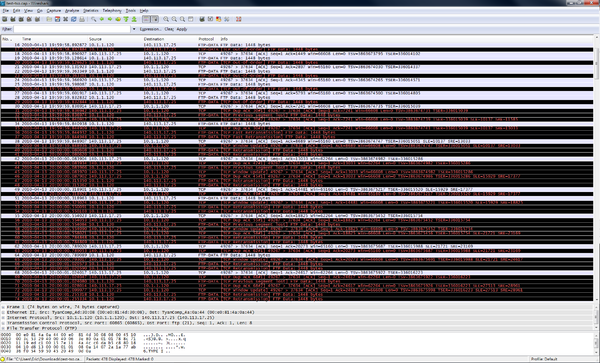Viewport: 600px width, 363px height.
Task: Open the Analyze menu
Action: tap(72, 11)
